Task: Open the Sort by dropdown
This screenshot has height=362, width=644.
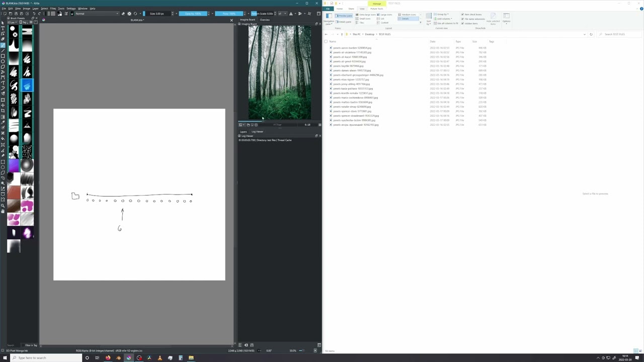Action: point(429,19)
